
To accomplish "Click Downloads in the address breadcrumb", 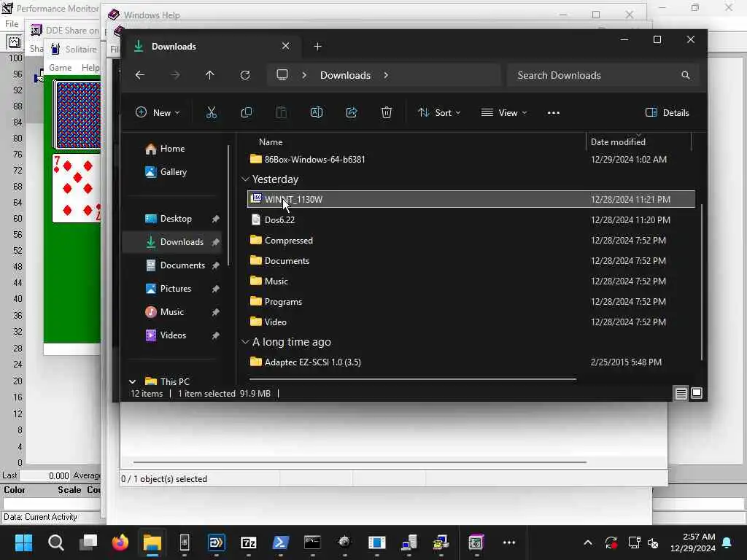I will coord(345,75).
